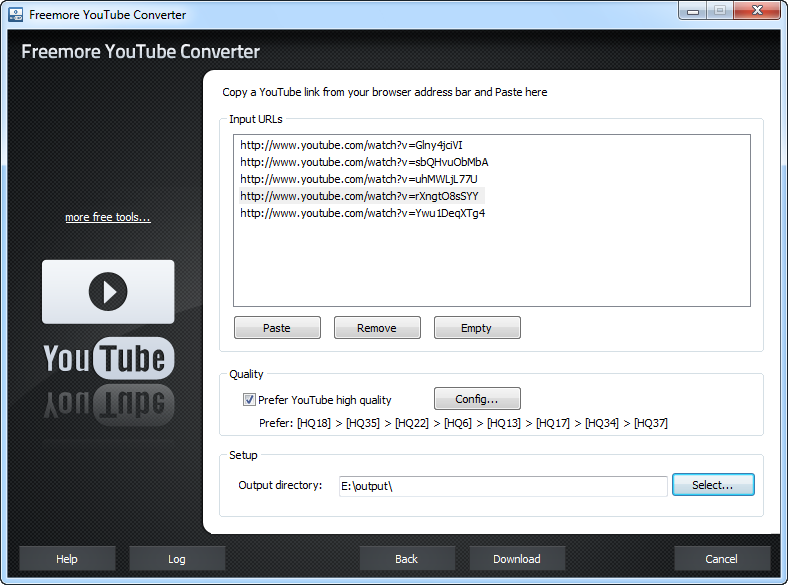Screen dimensions: 788x585
Task: Open Help
Action: tap(67, 559)
